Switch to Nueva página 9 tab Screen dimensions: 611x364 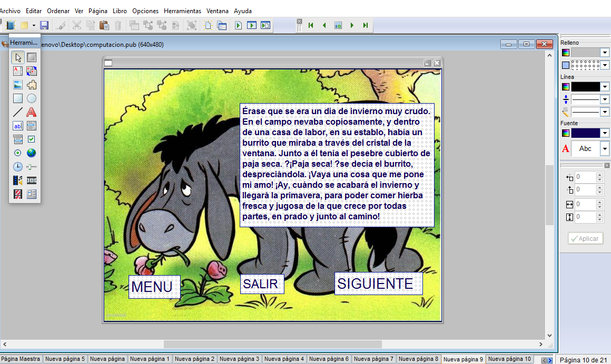pos(463,359)
